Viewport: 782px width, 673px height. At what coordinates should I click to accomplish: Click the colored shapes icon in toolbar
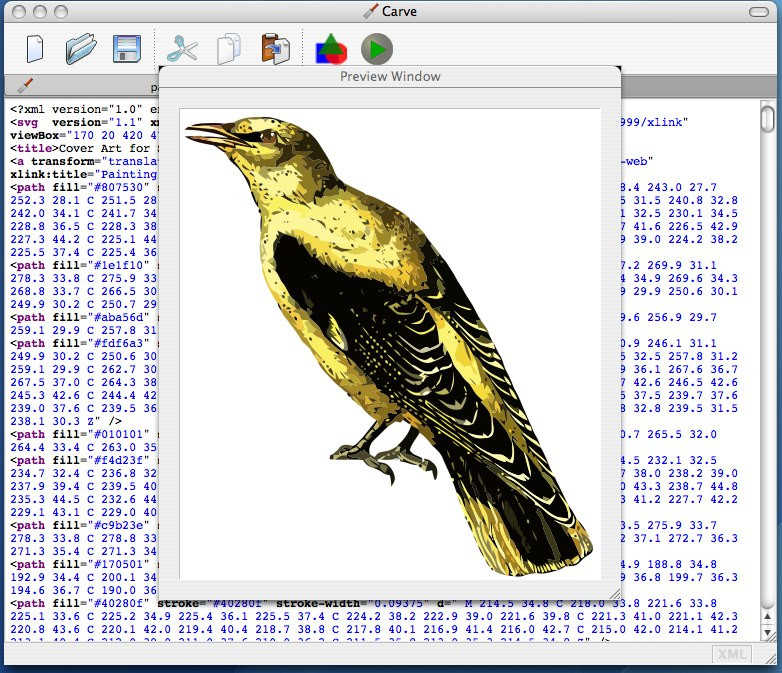tap(331, 49)
